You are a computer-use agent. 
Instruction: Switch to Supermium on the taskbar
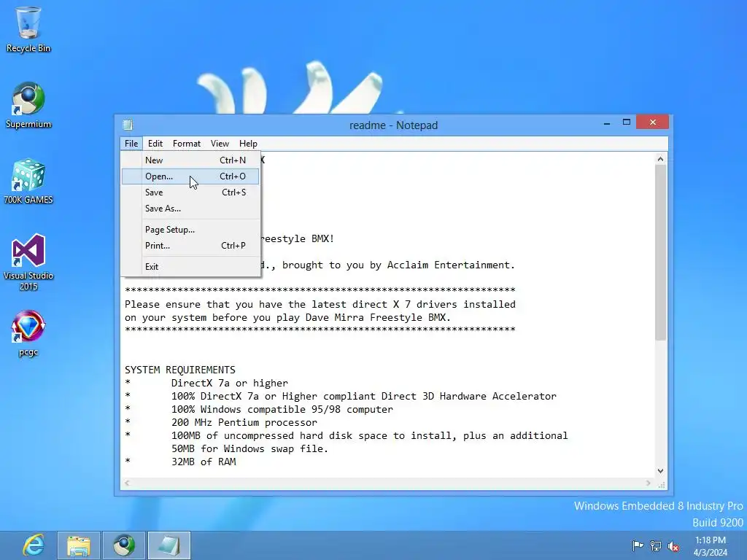124,545
